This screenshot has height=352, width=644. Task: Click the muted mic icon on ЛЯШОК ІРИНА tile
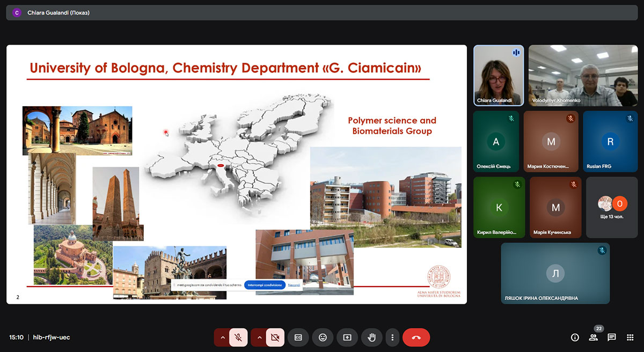602,251
